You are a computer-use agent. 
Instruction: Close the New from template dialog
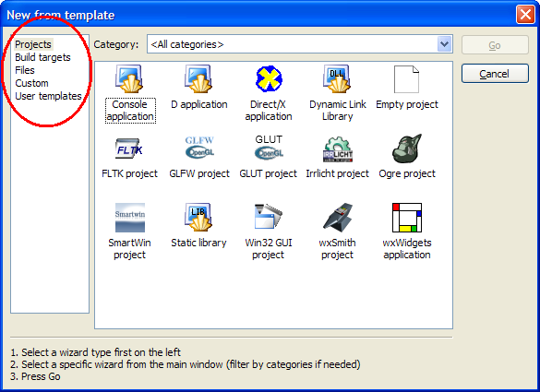[525, 15]
